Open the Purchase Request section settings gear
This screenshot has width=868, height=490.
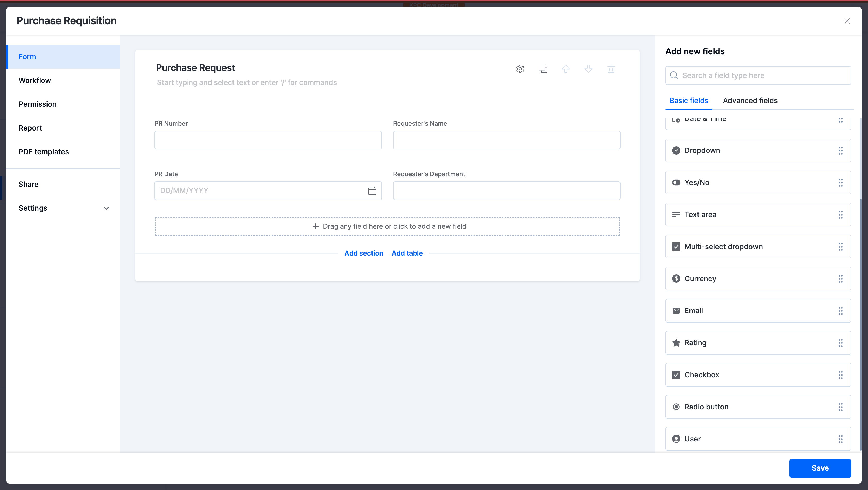520,69
